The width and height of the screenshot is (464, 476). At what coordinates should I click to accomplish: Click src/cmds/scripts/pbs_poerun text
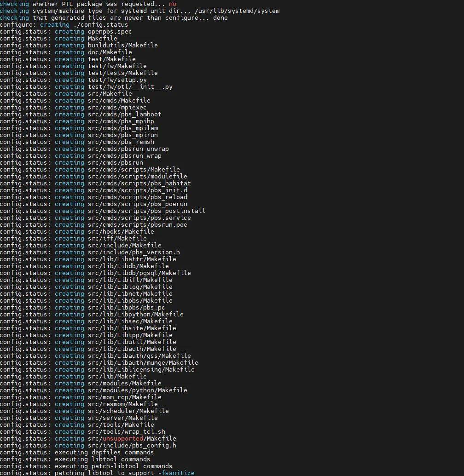(137, 204)
